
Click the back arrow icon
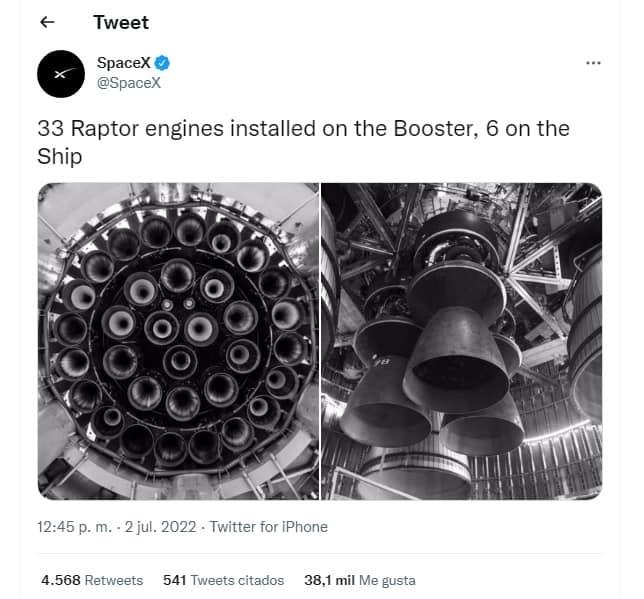[x=47, y=22]
